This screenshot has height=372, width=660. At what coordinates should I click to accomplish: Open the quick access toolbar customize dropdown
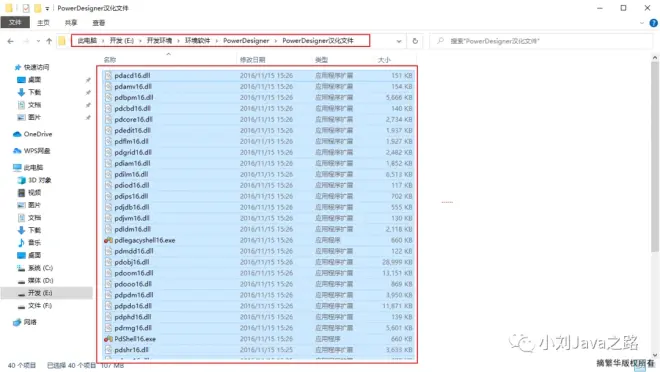tap(47, 8)
